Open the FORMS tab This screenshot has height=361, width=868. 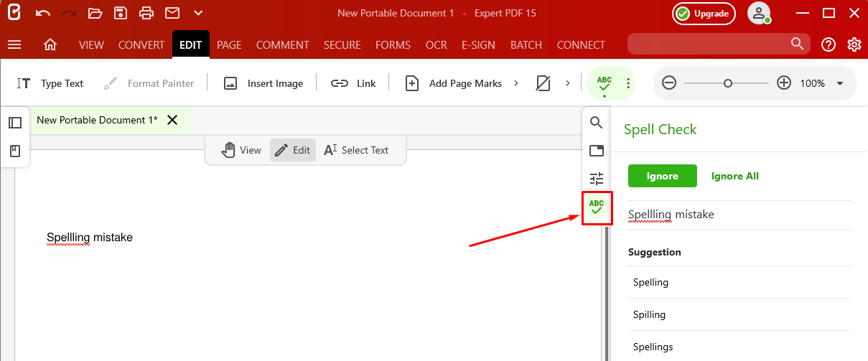click(x=393, y=44)
